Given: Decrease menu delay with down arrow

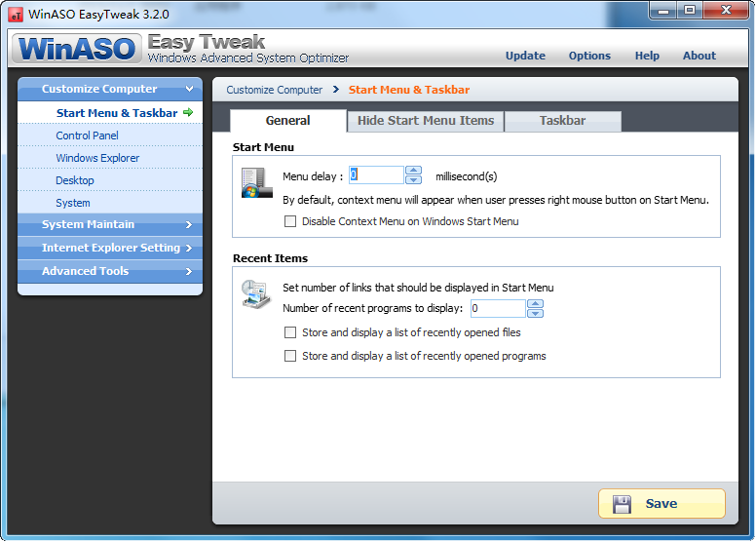Looking at the screenshot, I should pyautogui.click(x=414, y=180).
